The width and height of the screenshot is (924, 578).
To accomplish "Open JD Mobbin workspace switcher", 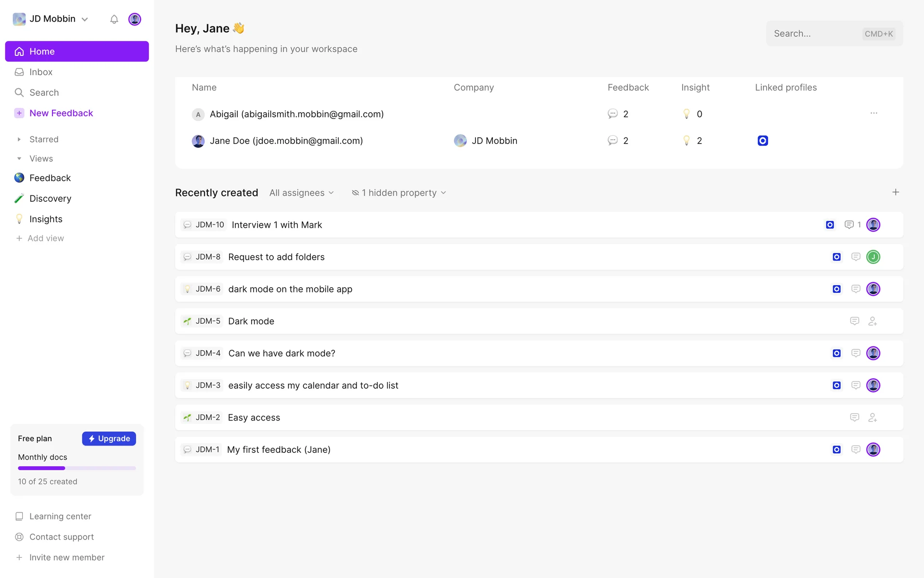I will pos(51,19).
